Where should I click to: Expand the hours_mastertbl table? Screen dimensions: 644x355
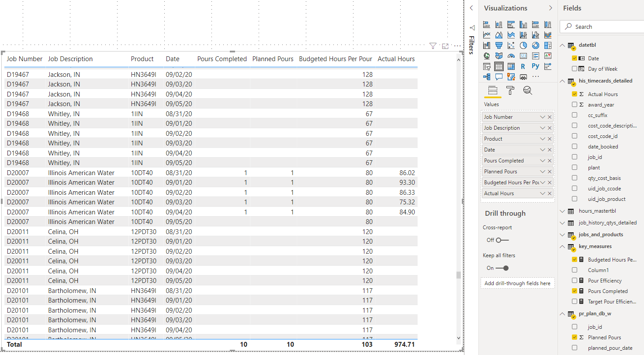click(x=562, y=211)
